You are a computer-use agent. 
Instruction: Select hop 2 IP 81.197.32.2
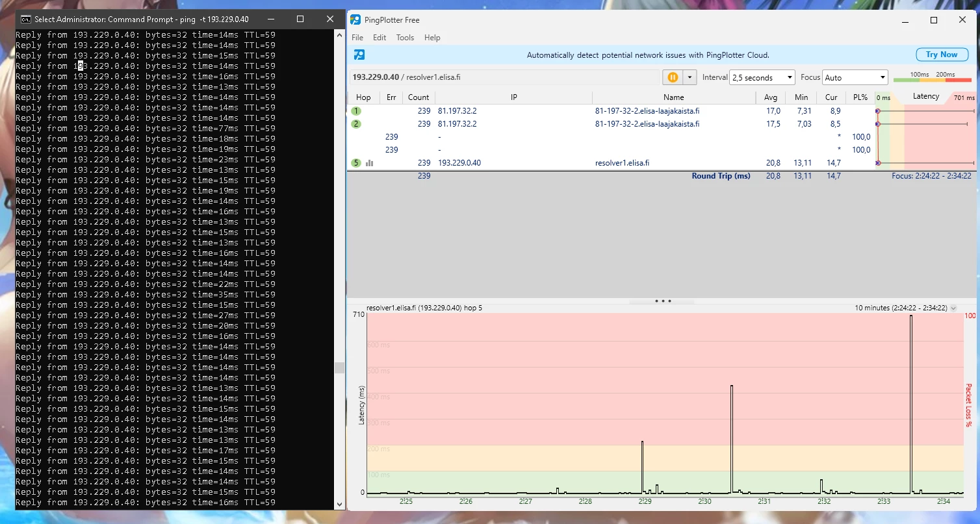[x=458, y=124]
